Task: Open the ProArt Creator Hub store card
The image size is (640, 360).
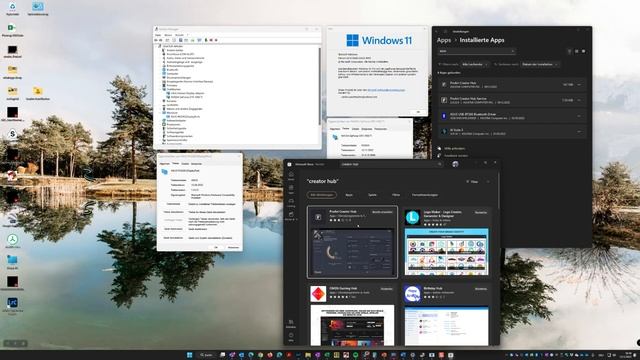Action: point(352,242)
